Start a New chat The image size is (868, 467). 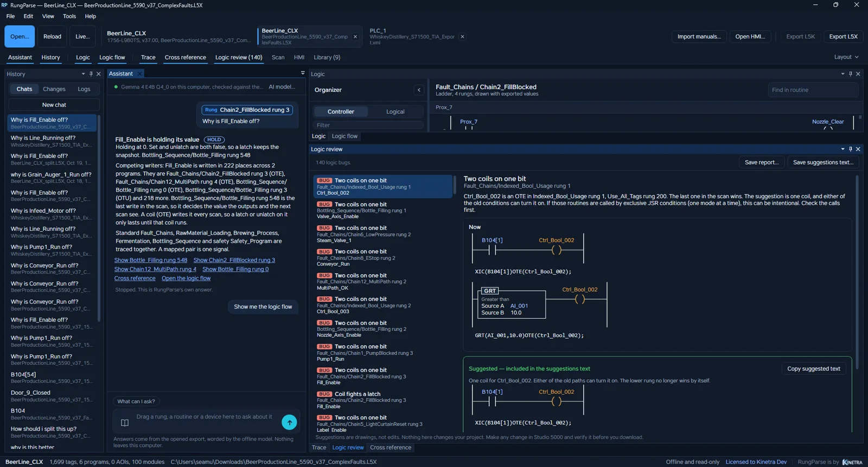54,105
